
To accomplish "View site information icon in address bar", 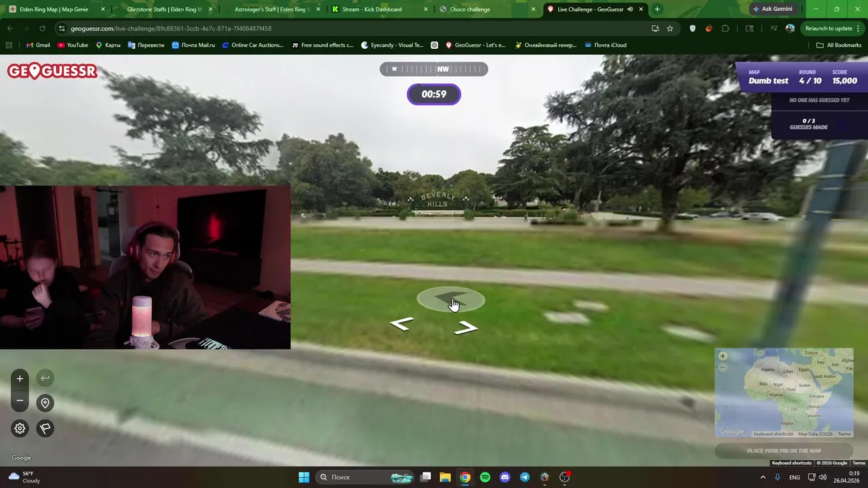I will 62,28.
